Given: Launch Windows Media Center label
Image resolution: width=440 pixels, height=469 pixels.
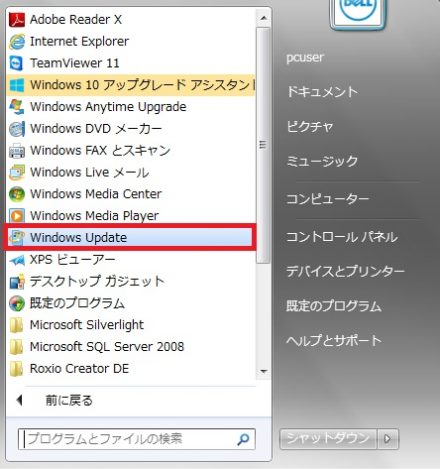Looking at the screenshot, I should click(96, 194).
